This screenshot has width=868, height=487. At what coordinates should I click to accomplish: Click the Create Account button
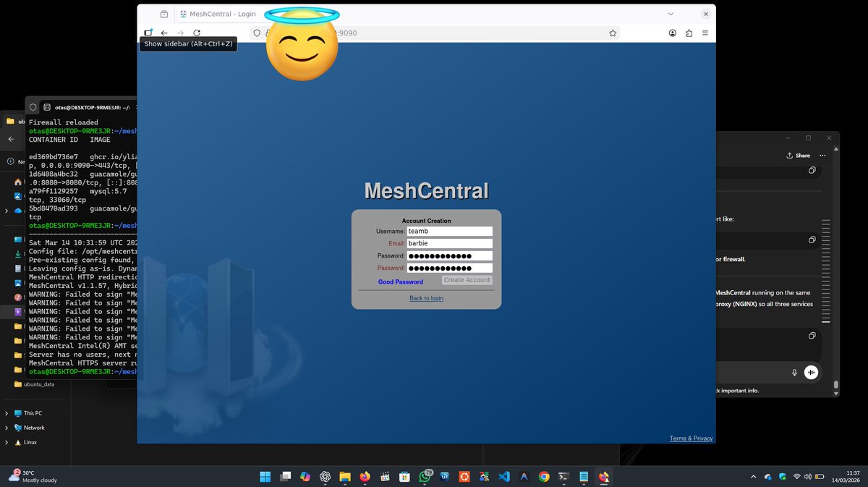click(467, 280)
